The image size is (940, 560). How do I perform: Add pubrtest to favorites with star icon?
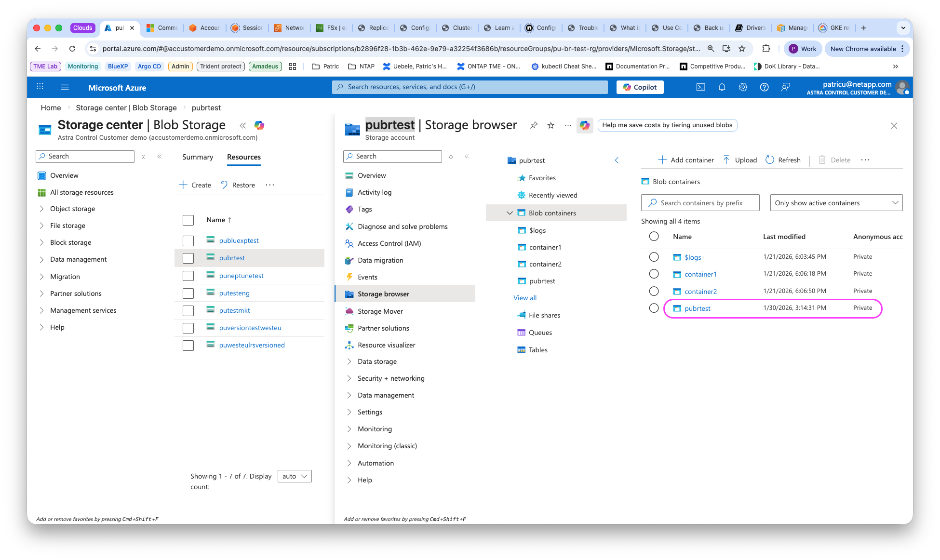pos(551,125)
